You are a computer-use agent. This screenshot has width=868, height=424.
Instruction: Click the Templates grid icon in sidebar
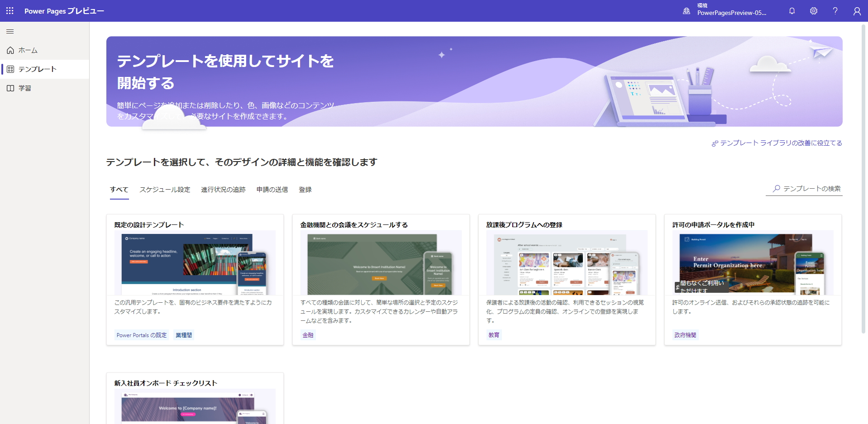10,69
